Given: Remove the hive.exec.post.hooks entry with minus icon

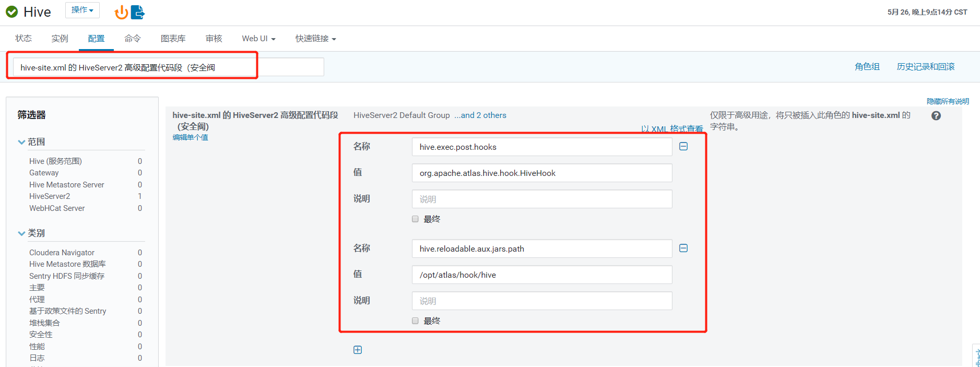Looking at the screenshot, I should [x=683, y=147].
